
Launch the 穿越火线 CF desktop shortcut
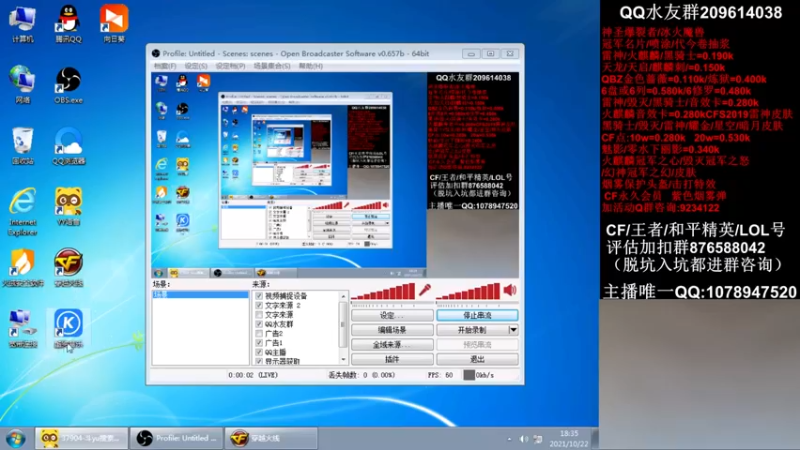click(68, 268)
